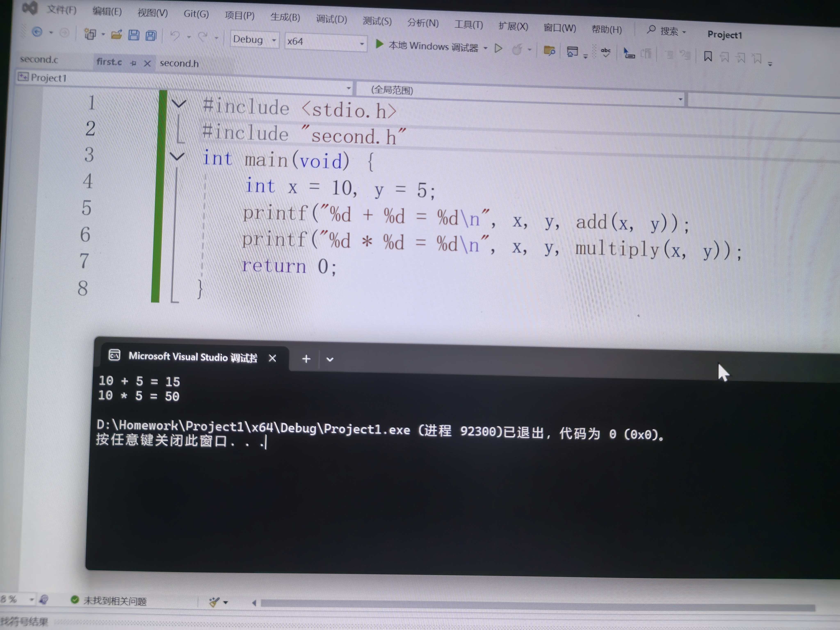Click the abc spell checker icon
Viewport: 840px width, 630px height.
click(606, 52)
